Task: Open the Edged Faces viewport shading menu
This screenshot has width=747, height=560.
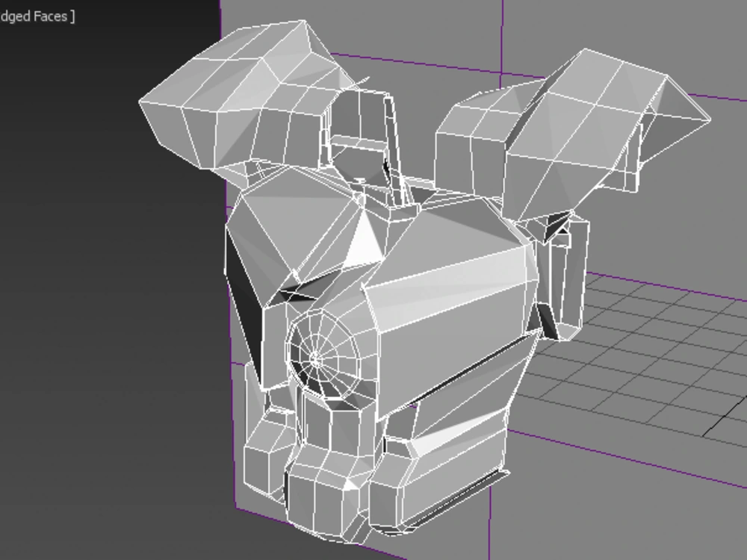Action: [37, 16]
